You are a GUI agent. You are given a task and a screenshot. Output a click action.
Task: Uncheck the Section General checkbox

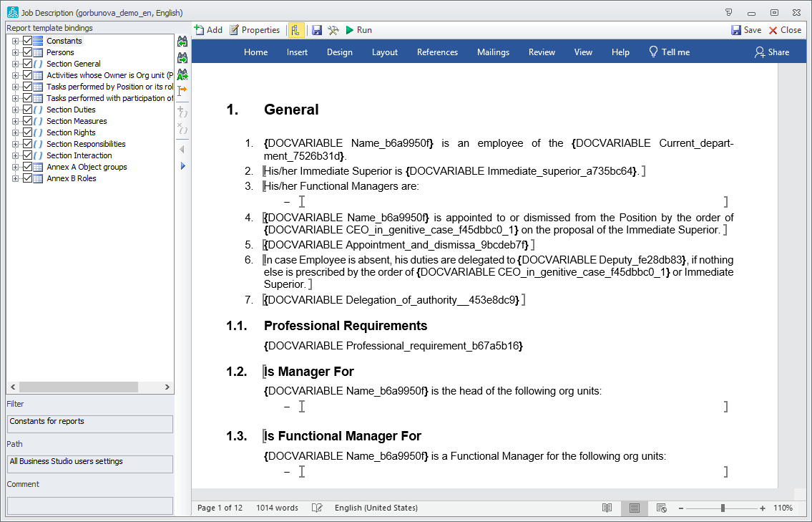[x=27, y=64]
